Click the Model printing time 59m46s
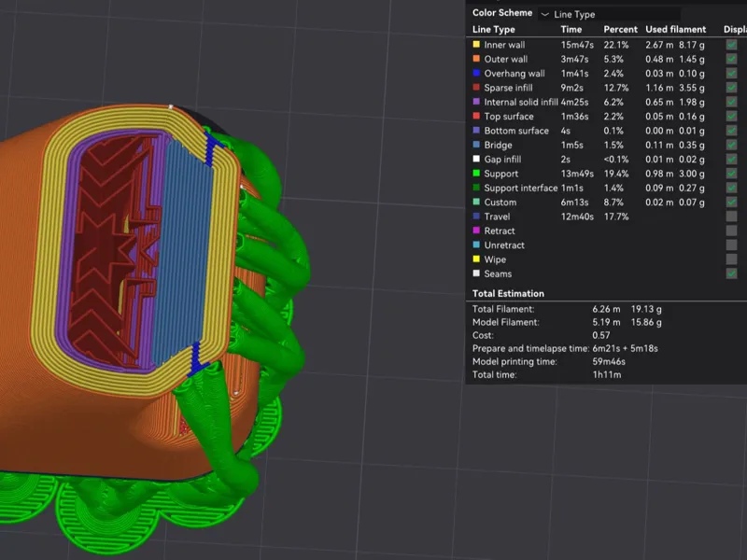This screenshot has height=560, width=747. click(609, 361)
